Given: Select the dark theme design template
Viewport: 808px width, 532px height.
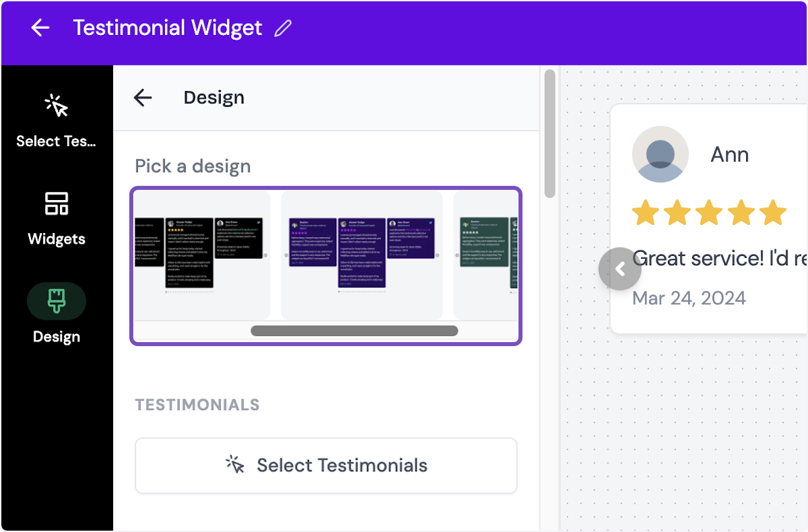Looking at the screenshot, I should tap(201, 256).
